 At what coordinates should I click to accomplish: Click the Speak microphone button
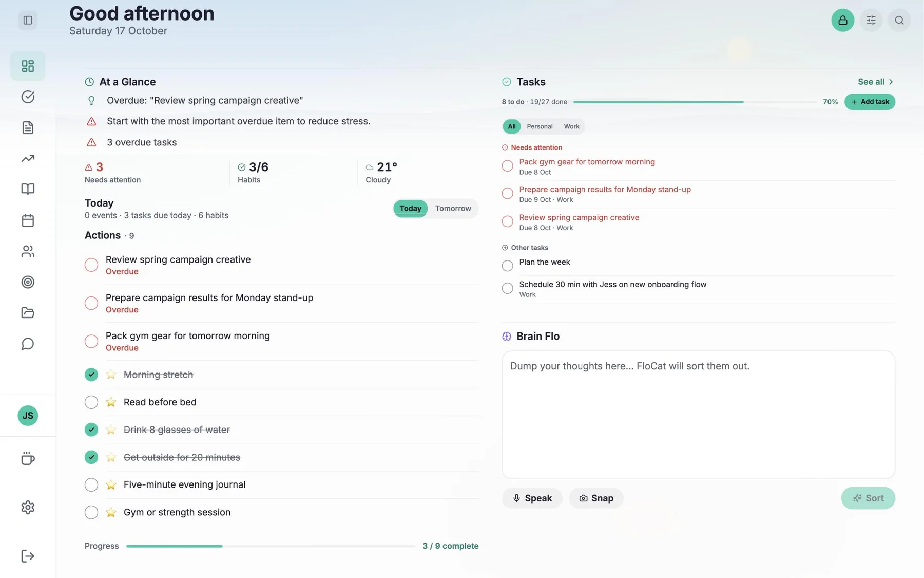(532, 498)
